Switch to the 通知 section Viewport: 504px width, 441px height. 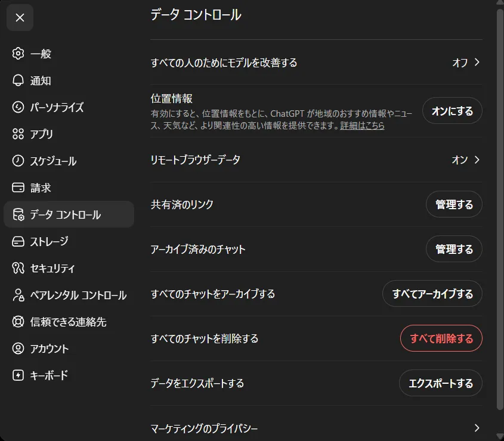click(x=69, y=80)
